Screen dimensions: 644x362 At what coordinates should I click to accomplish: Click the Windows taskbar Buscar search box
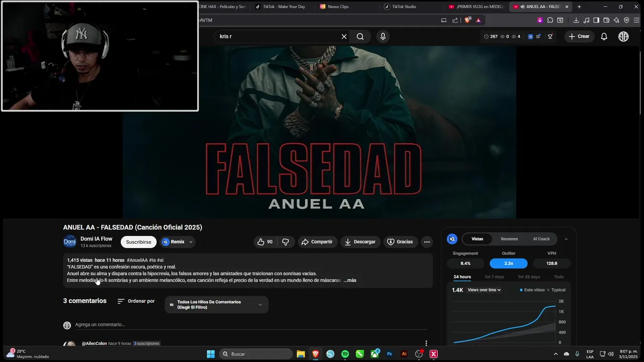tap(256, 354)
